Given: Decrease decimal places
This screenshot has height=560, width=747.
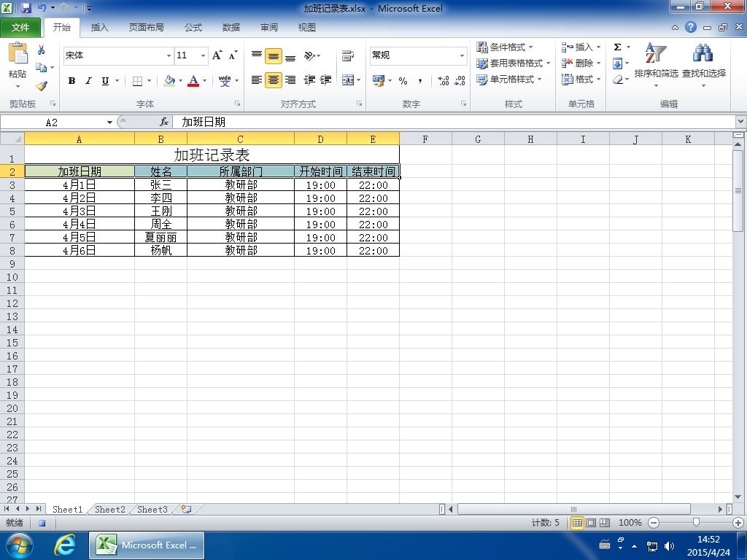Looking at the screenshot, I should (460, 80).
